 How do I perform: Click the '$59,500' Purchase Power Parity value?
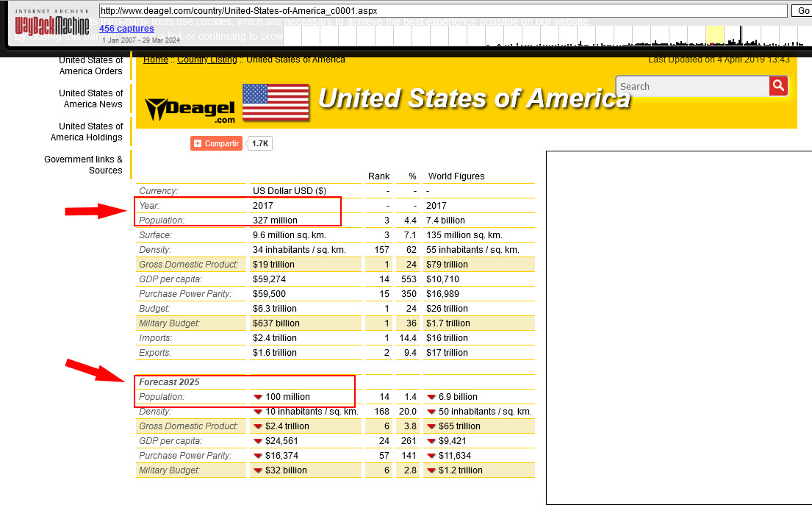point(269,294)
